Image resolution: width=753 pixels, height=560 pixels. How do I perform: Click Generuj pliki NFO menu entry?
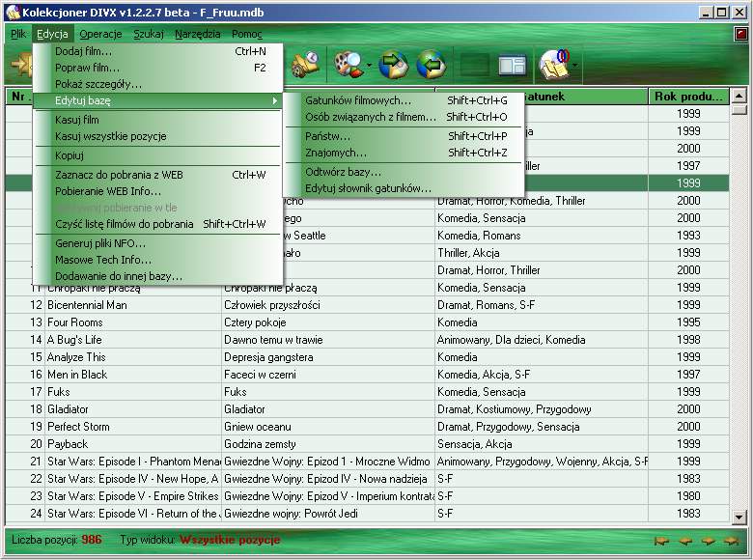tap(99, 243)
